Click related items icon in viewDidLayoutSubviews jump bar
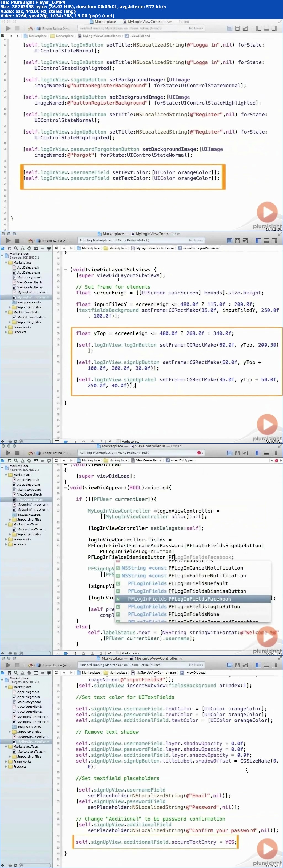 coord(56,248)
